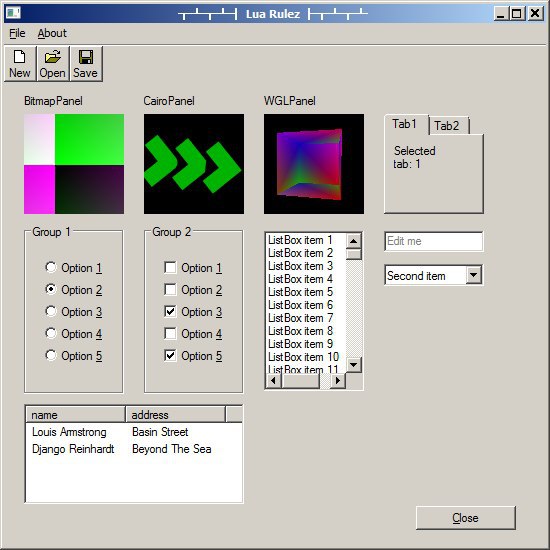Select ListBox item 3
Image resolution: width=550 pixels, height=550 pixels.
[306, 266]
